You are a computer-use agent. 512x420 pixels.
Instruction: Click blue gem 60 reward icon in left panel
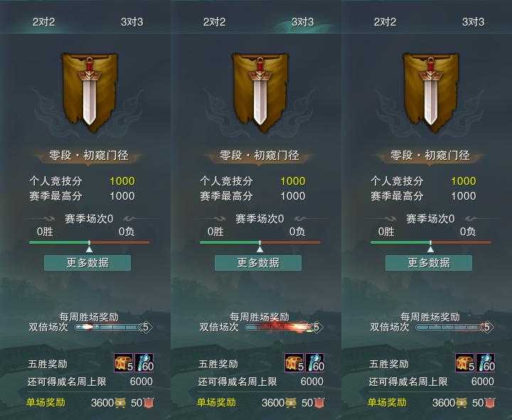(x=144, y=362)
